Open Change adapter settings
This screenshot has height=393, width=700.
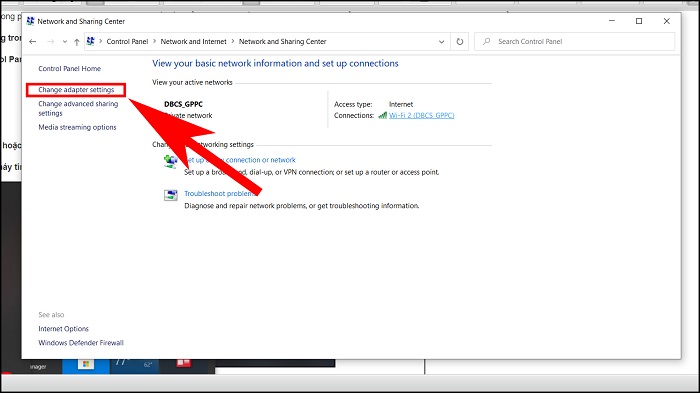(x=76, y=90)
